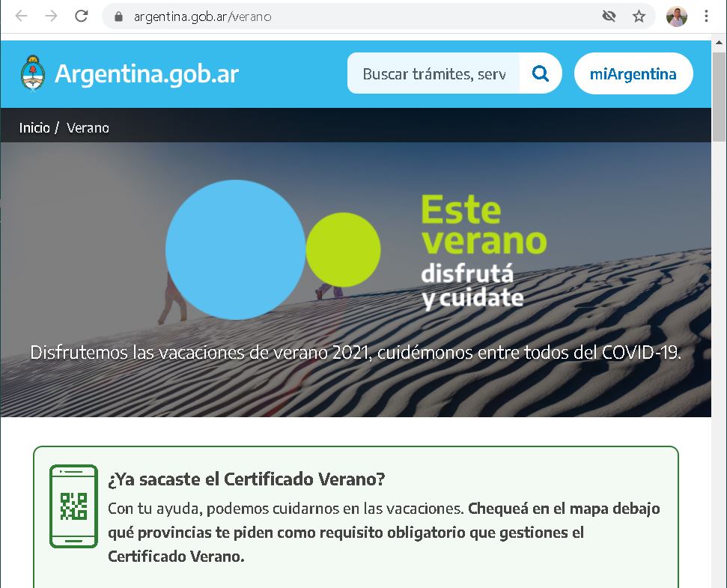Image resolution: width=727 pixels, height=588 pixels.
Task: Click the green QR phone icon
Action: (73, 506)
